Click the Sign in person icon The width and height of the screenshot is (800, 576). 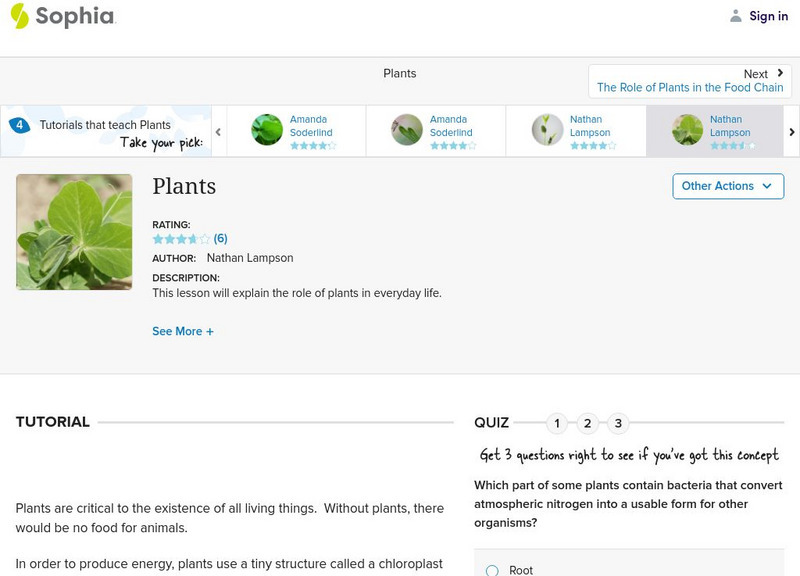click(x=735, y=15)
